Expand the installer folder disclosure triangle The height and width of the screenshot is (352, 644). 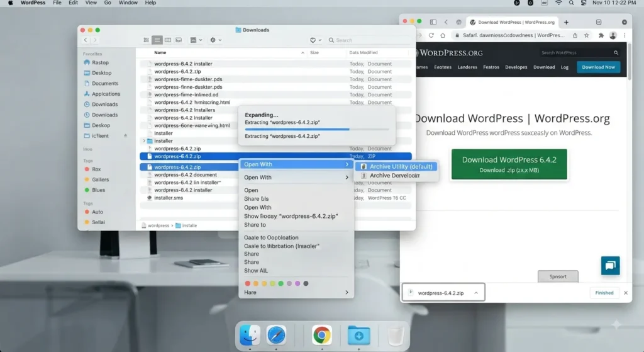point(144,141)
